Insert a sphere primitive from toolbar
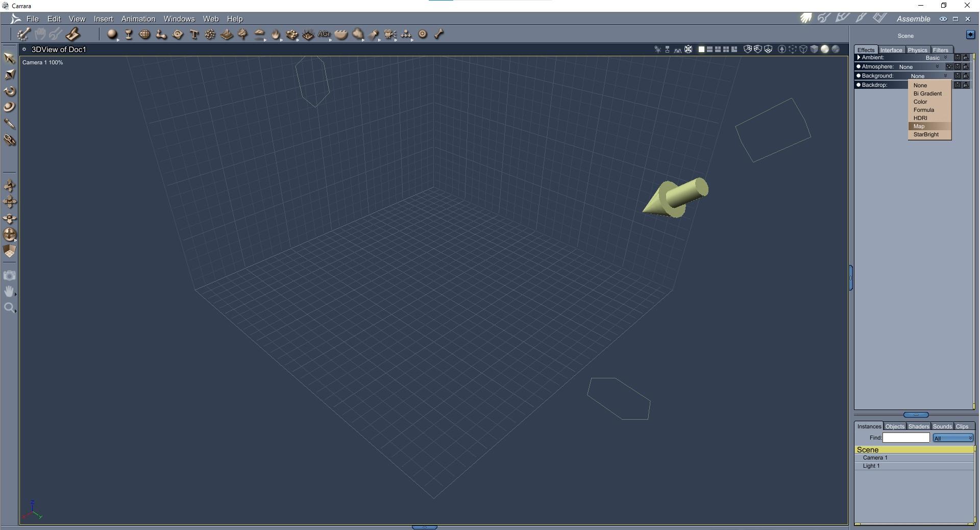 tap(112, 34)
